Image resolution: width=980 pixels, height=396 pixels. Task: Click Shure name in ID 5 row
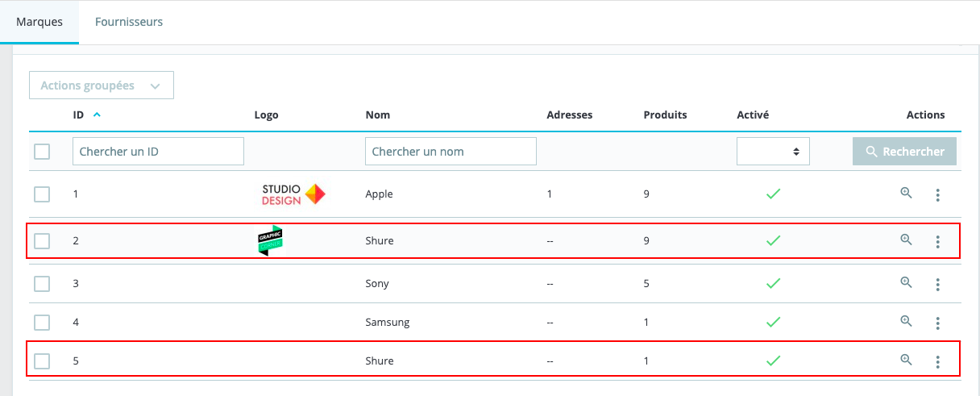(x=380, y=361)
